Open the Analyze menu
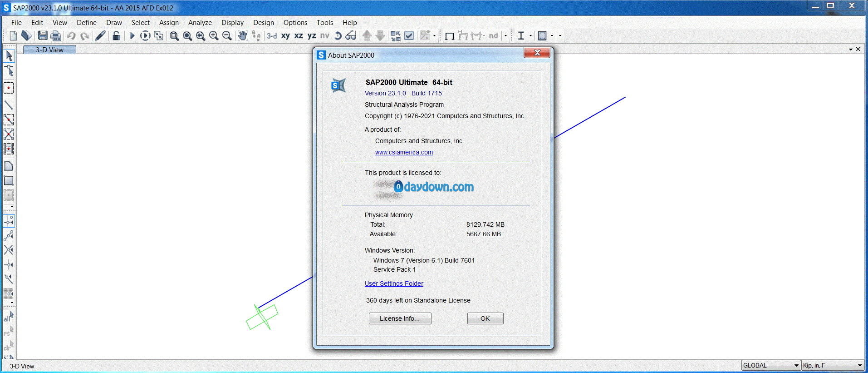The width and height of the screenshot is (868, 373). point(200,22)
